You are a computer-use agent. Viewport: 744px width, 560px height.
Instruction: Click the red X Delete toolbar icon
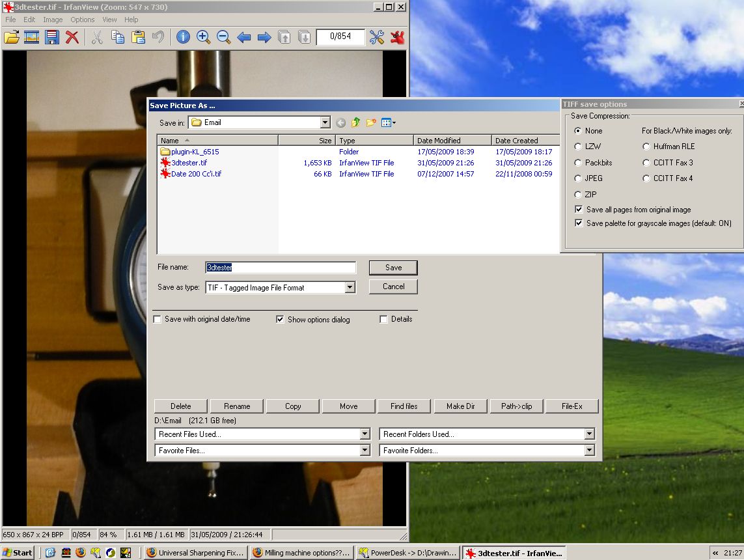(72, 37)
